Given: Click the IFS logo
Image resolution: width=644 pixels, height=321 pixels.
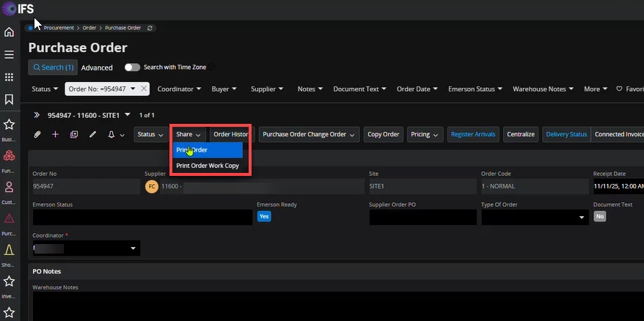Looking at the screenshot, I should coord(18,8).
